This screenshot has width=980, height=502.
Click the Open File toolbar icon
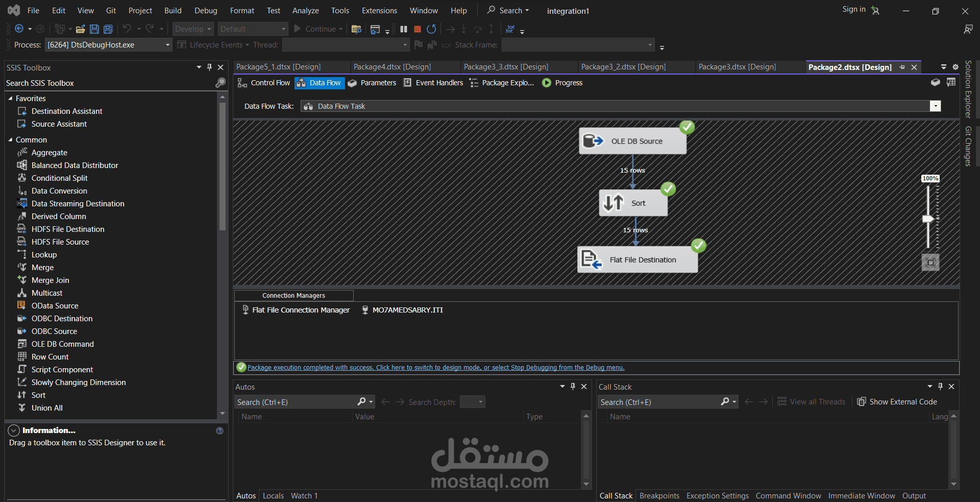(x=81, y=29)
